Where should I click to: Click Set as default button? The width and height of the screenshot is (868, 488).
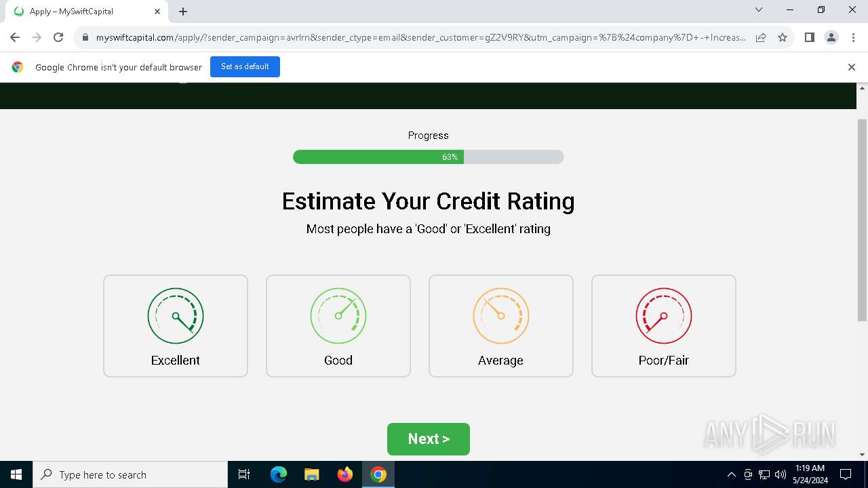click(x=245, y=67)
